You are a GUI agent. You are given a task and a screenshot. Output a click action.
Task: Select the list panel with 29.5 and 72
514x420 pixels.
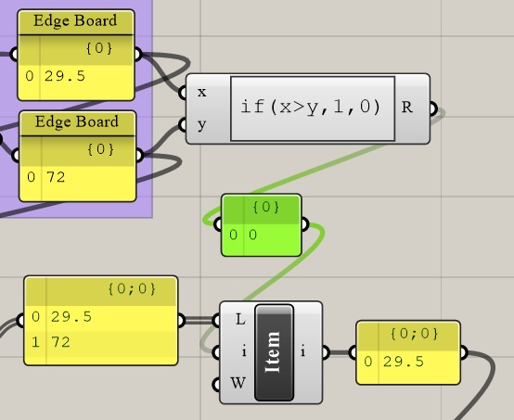tap(101, 321)
